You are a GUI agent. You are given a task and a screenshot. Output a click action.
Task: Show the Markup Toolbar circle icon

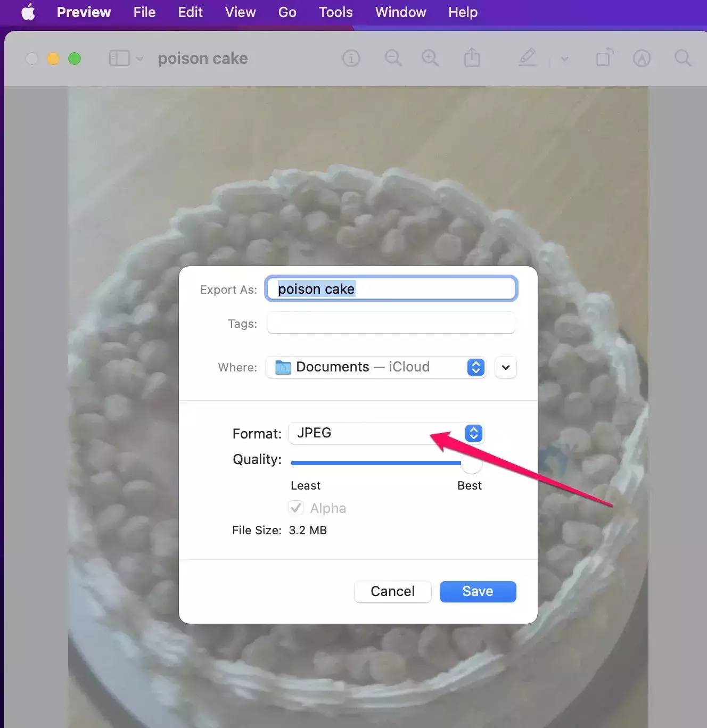tap(642, 58)
